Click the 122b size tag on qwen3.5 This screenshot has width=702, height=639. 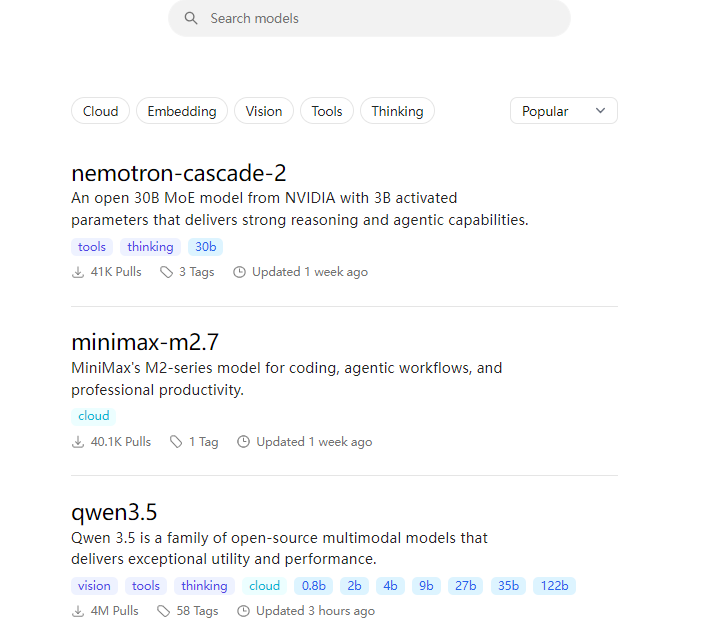pos(555,586)
